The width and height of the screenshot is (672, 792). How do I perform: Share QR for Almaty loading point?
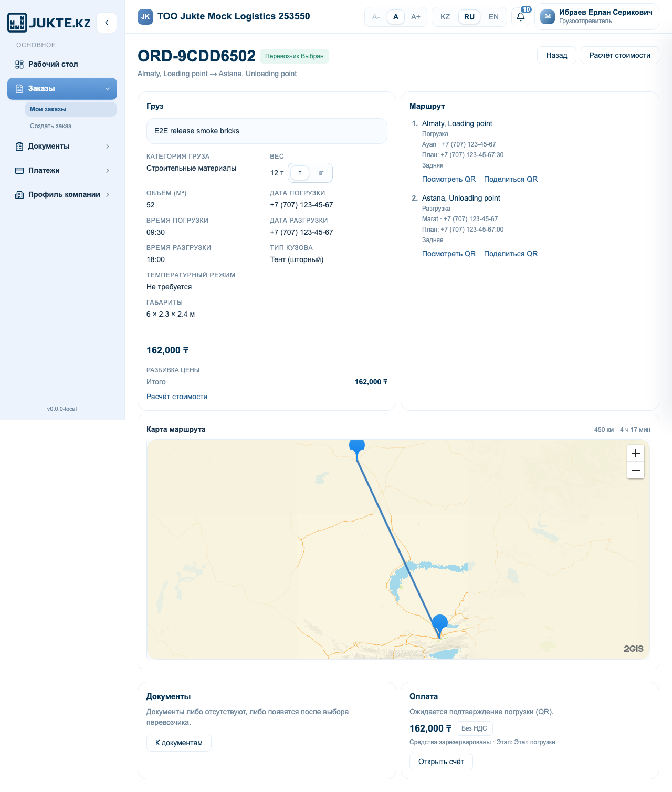click(x=511, y=179)
